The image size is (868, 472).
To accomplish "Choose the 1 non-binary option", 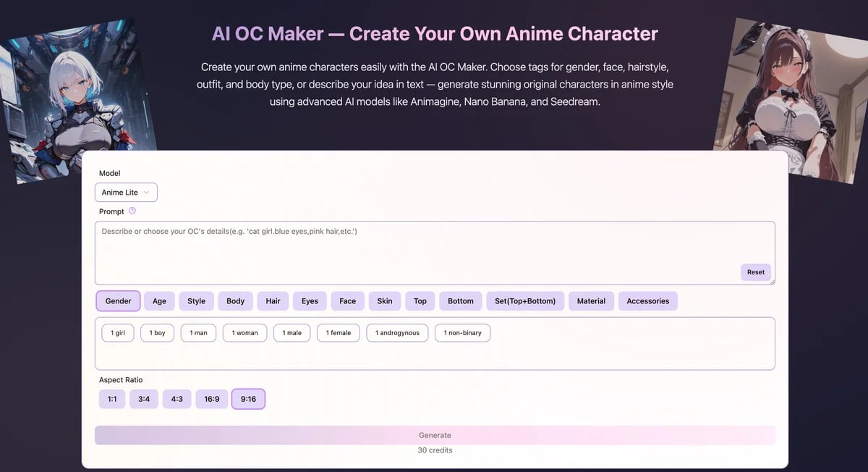I will (462, 332).
